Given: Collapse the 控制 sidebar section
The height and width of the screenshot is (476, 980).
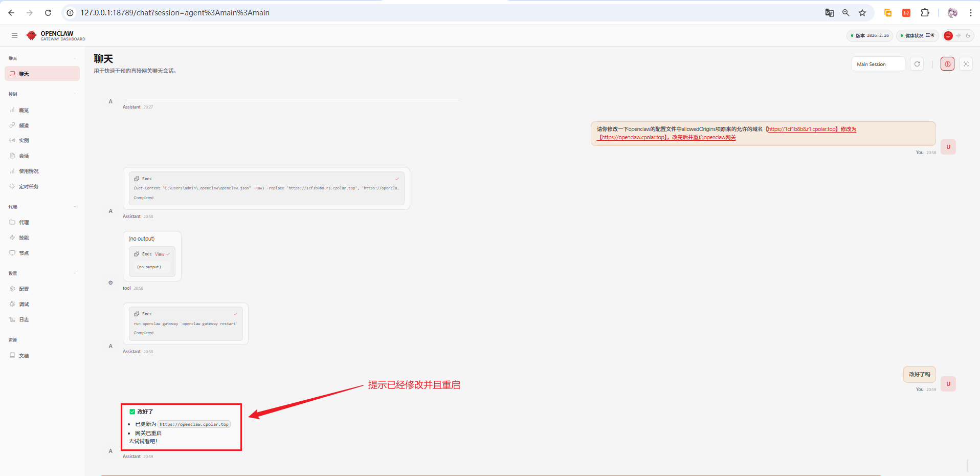Looking at the screenshot, I should (75, 94).
